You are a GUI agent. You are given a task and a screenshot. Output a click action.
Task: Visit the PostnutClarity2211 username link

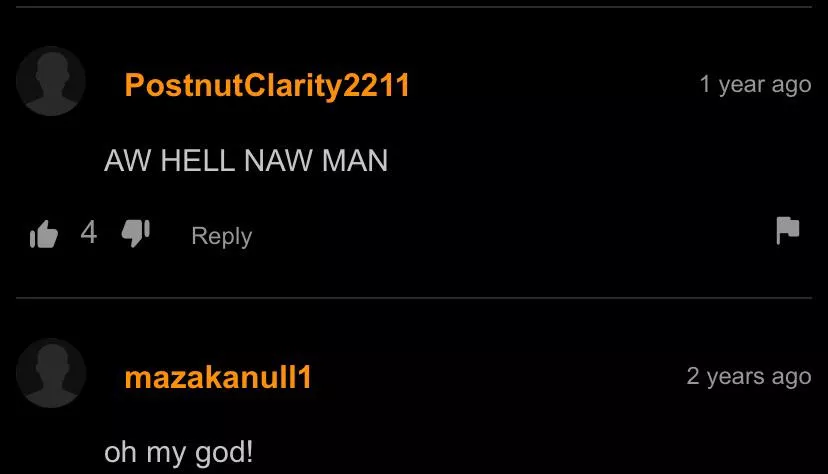[267, 85]
